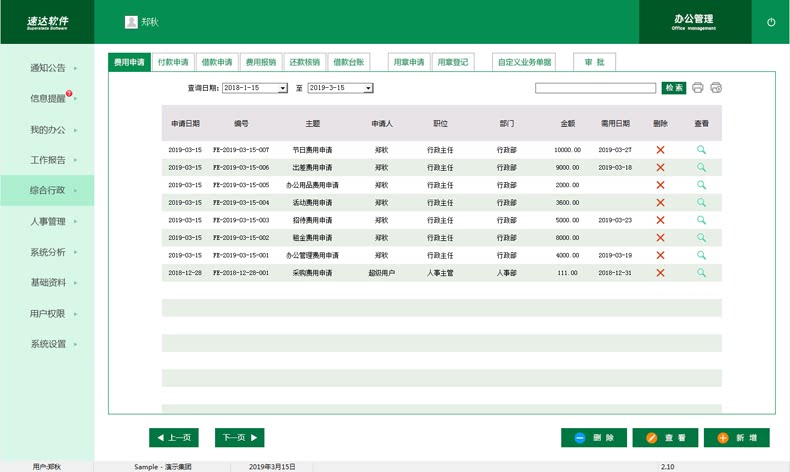Switch to the 自定义业务单据 tab
Viewport: 790px width, 472px height.
pyautogui.click(x=524, y=62)
